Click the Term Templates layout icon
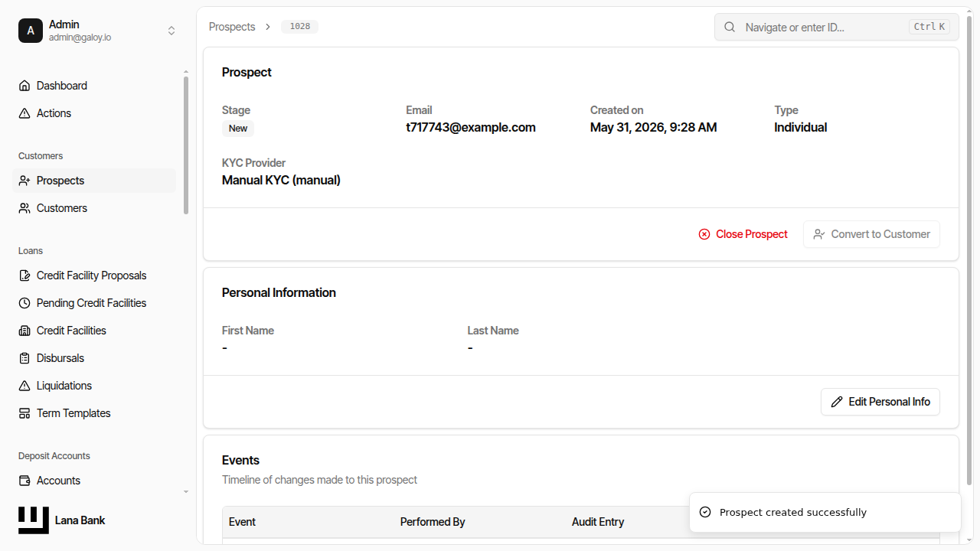Screen dimensions: 980x551 [24, 413]
